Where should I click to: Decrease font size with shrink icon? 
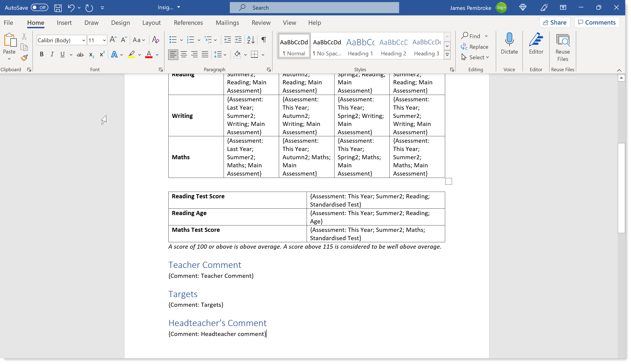point(124,40)
